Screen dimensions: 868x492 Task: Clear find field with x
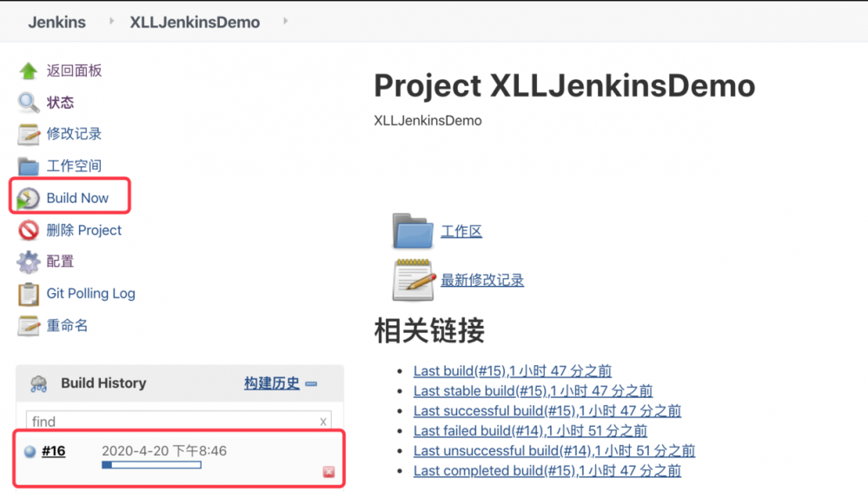pos(322,422)
